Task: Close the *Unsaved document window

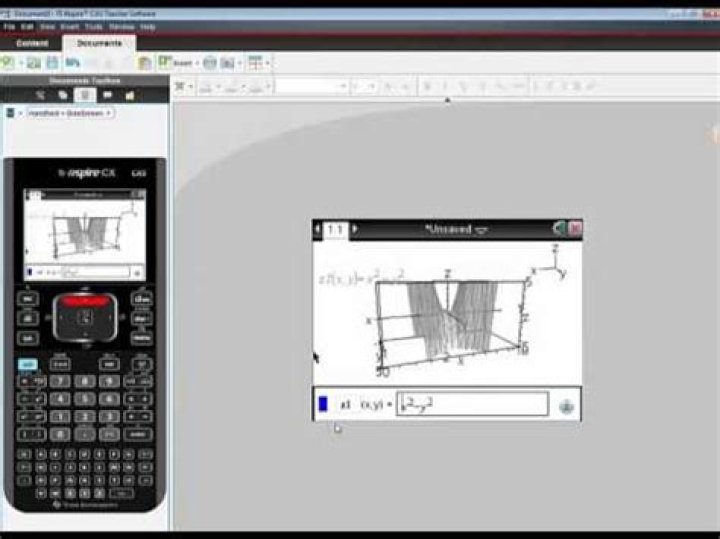Action: (575, 228)
